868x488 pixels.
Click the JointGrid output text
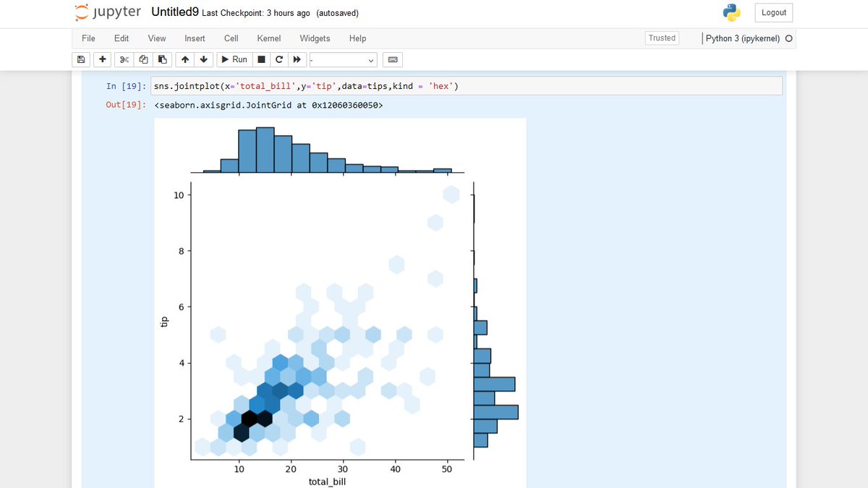268,105
